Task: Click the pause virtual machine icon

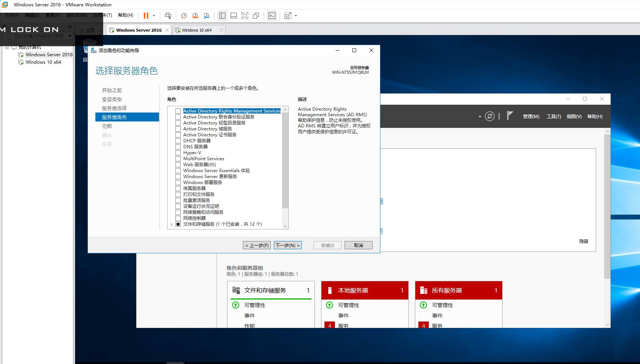Action: click(x=146, y=16)
